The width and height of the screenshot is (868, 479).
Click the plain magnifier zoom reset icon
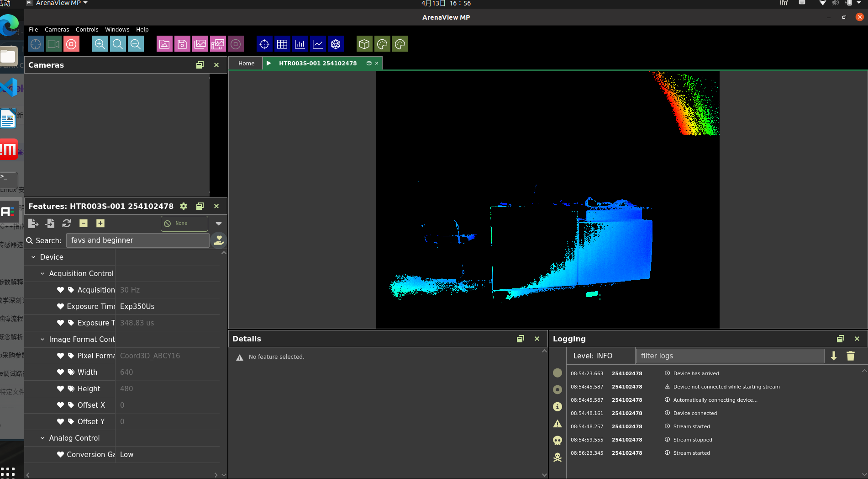click(x=118, y=44)
